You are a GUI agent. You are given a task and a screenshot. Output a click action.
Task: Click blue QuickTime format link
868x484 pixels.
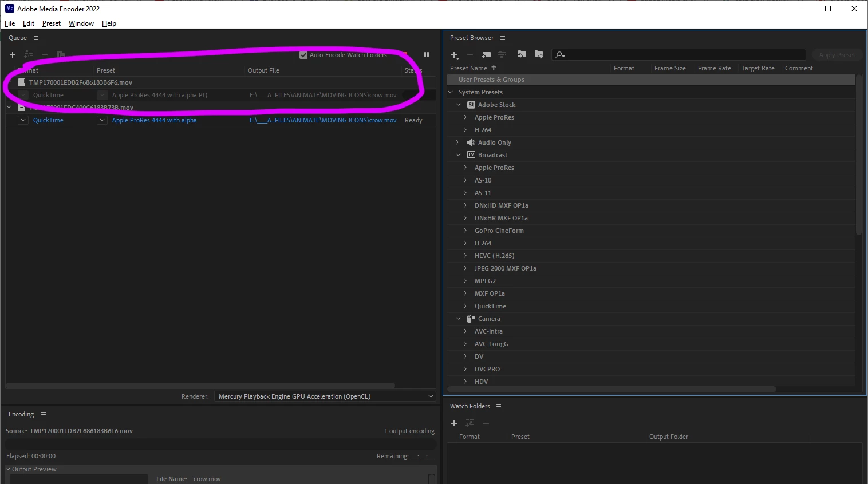coord(48,120)
